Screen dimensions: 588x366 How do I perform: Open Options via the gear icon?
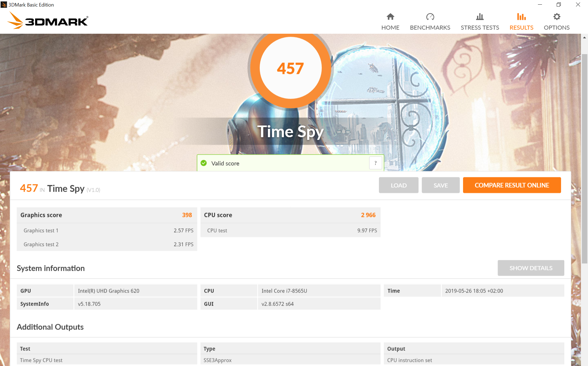[x=557, y=17]
